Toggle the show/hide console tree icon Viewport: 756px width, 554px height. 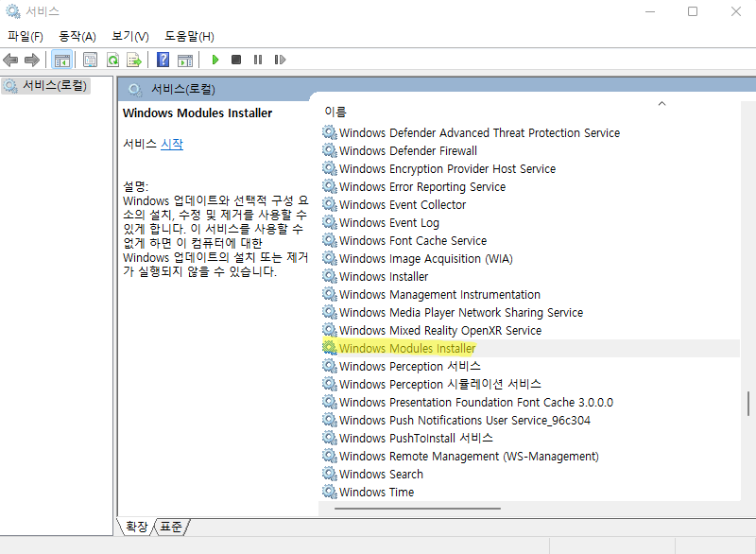[62, 61]
